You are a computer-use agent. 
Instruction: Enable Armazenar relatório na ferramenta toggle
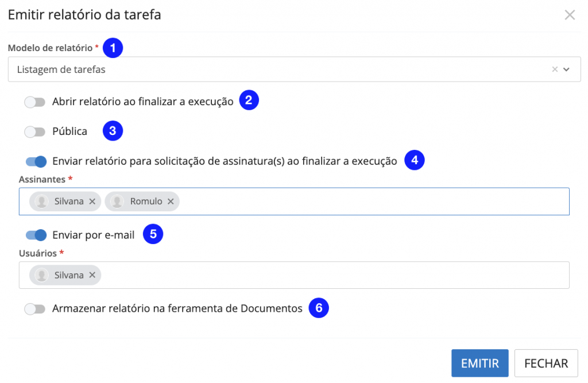pos(35,309)
